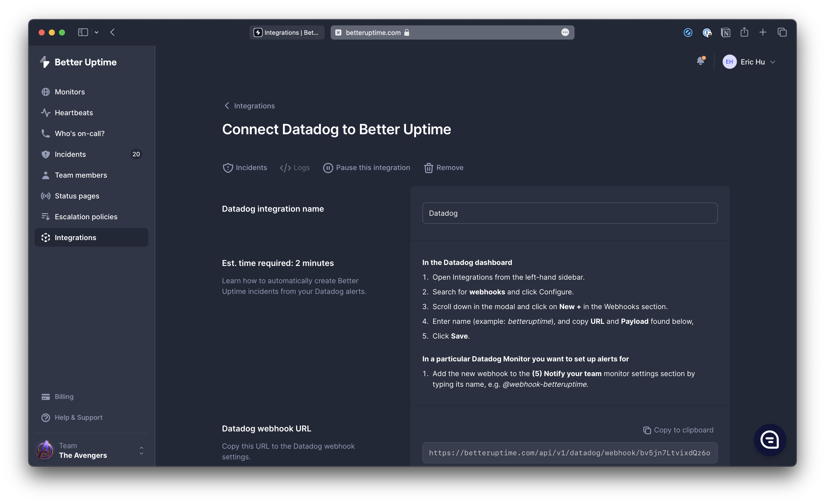Click Est. time required: 2 minutes heading
The height and width of the screenshot is (504, 825).
pyautogui.click(x=278, y=263)
